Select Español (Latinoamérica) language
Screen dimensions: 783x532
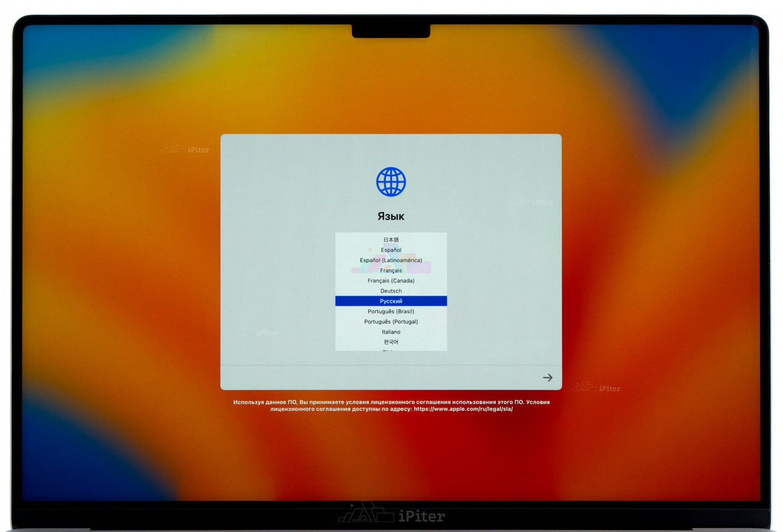tap(391, 260)
